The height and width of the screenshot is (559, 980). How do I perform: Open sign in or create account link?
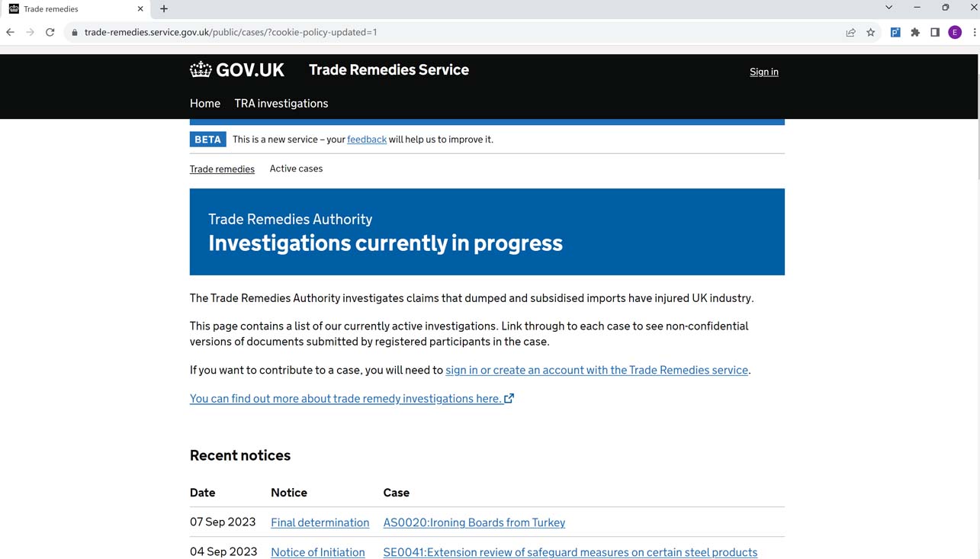coord(596,370)
